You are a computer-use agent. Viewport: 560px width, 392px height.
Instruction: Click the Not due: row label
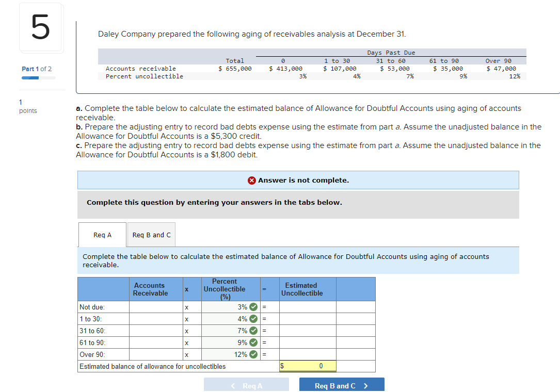92,307
